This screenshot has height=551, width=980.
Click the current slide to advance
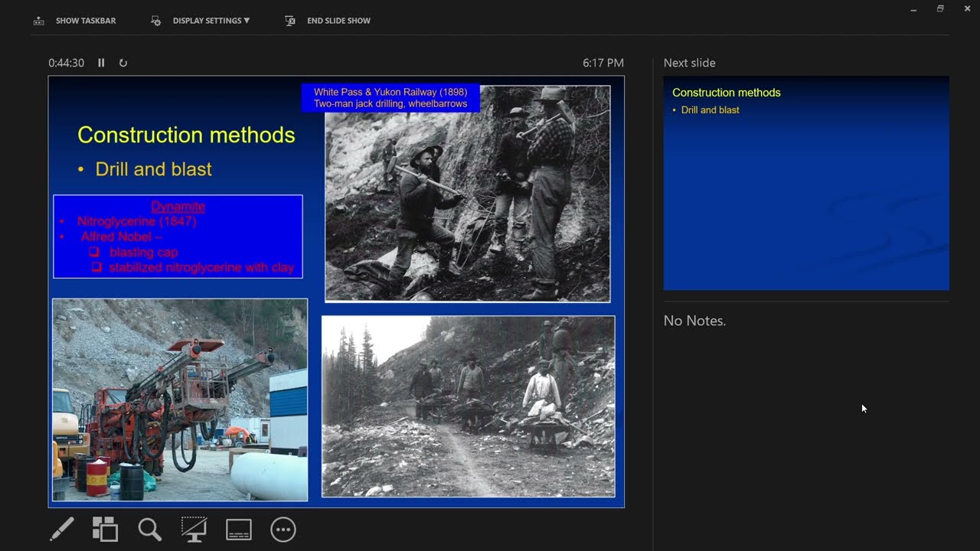tap(336, 292)
